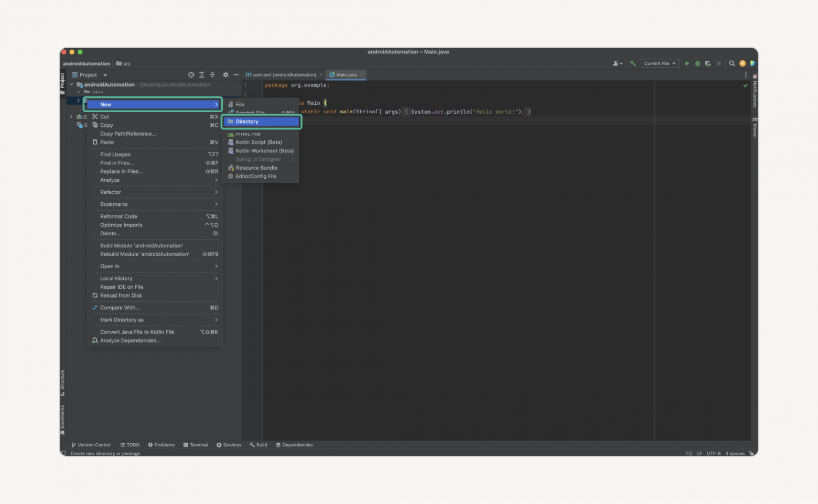Open the Notifications side panel
The width and height of the screenshot is (818, 504).
(755, 91)
